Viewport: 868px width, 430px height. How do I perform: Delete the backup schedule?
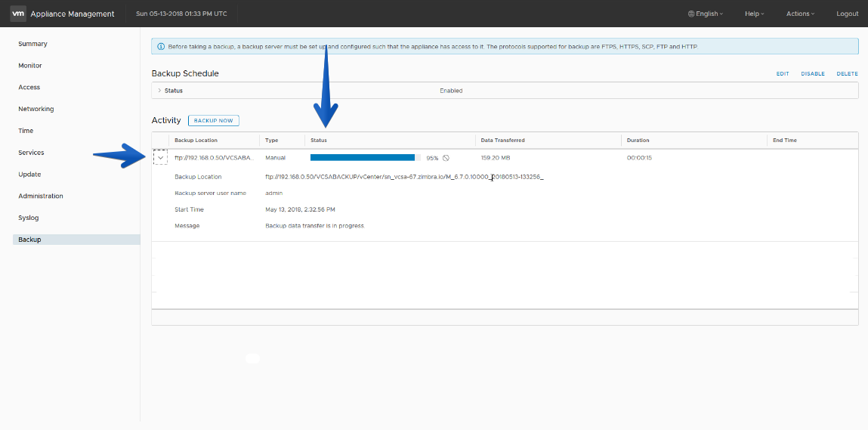coord(847,74)
